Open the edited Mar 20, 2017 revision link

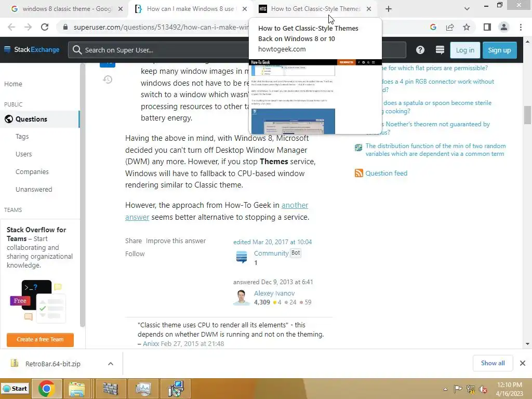click(272, 242)
